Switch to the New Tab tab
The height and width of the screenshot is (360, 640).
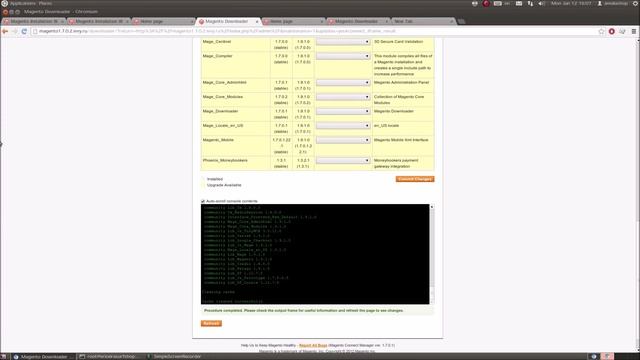[423, 21]
